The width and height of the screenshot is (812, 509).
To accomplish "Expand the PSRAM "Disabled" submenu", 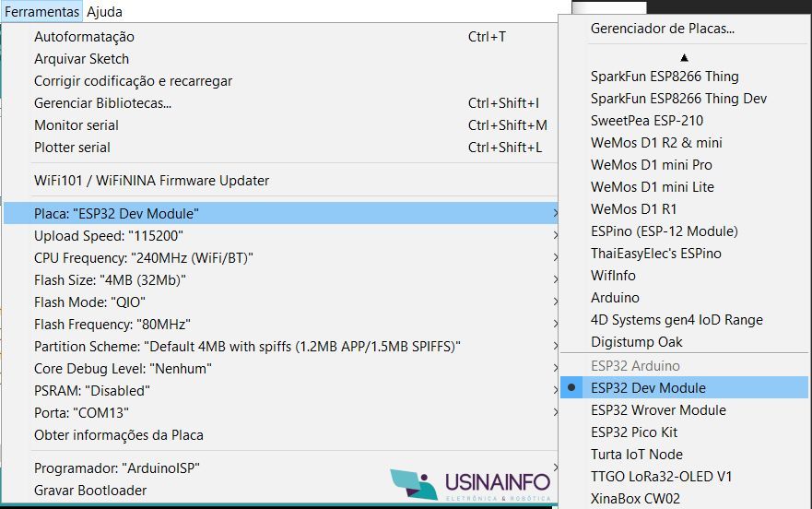I will coord(280,391).
